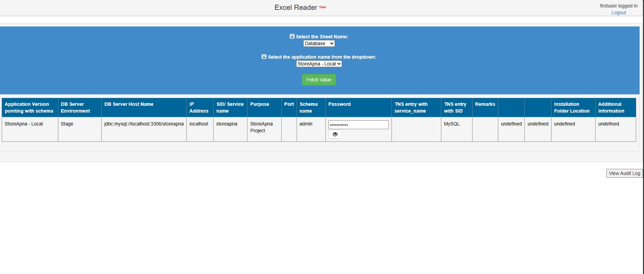Select the Installation Folder Location header
This screenshot has width=644, height=274.
[x=571, y=107]
